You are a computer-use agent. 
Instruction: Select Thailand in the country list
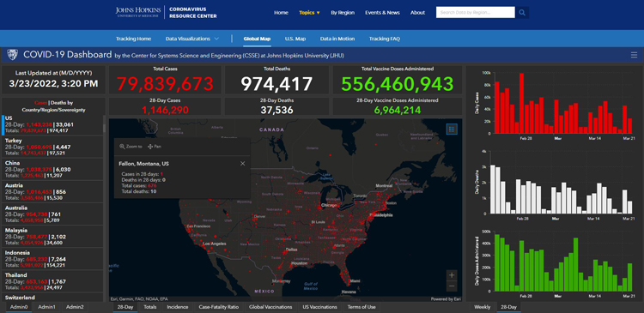click(52, 282)
